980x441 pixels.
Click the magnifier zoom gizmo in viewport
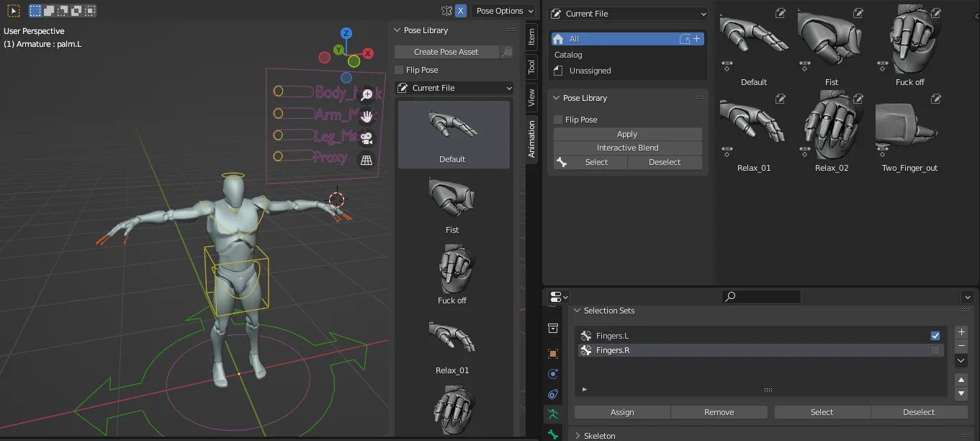(367, 94)
